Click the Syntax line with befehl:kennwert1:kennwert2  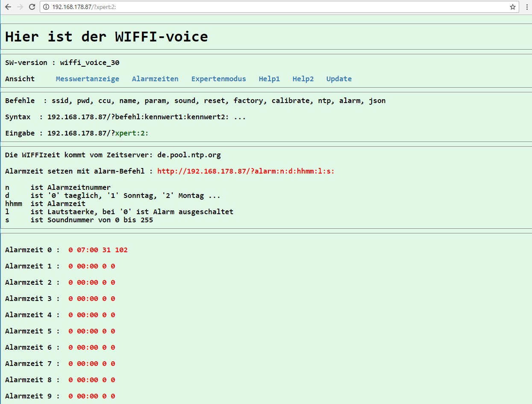[x=126, y=117]
